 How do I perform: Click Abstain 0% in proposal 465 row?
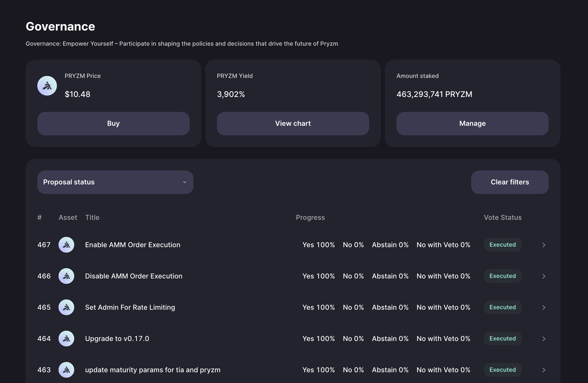coord(390,307)
